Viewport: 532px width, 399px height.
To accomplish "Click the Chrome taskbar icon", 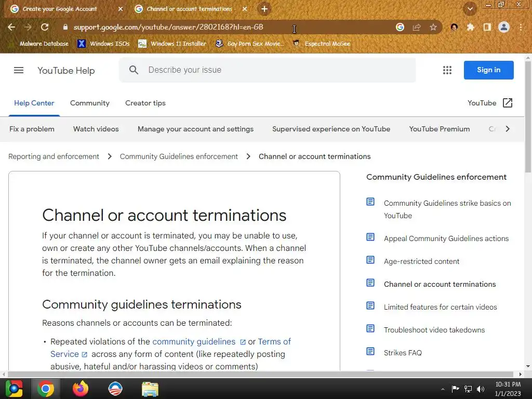I will (x=46, y=389).
